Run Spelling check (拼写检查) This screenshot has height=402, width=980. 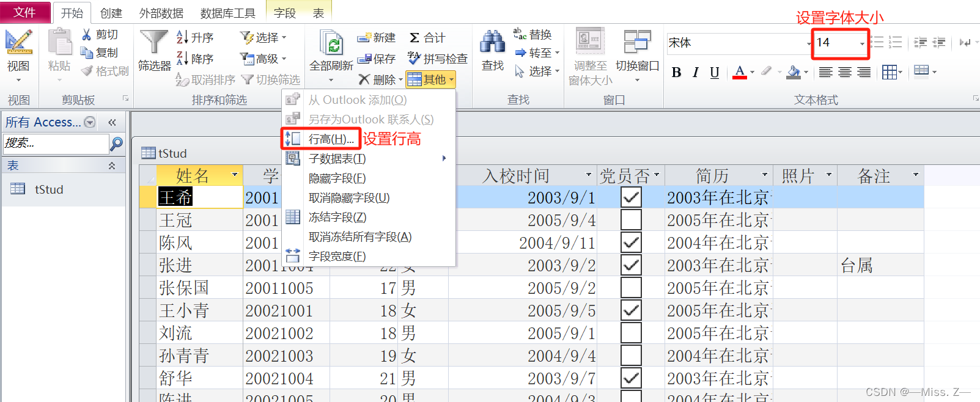click(438, 59)
